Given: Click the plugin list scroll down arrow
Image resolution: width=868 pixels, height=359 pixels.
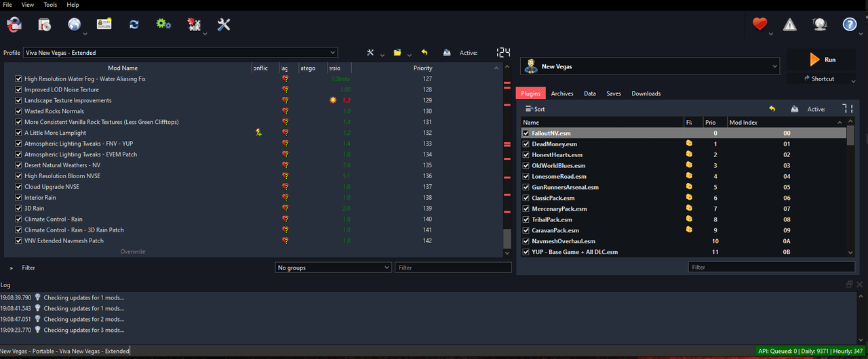Looking at the screenshot, I should click(x=850, y=253).
